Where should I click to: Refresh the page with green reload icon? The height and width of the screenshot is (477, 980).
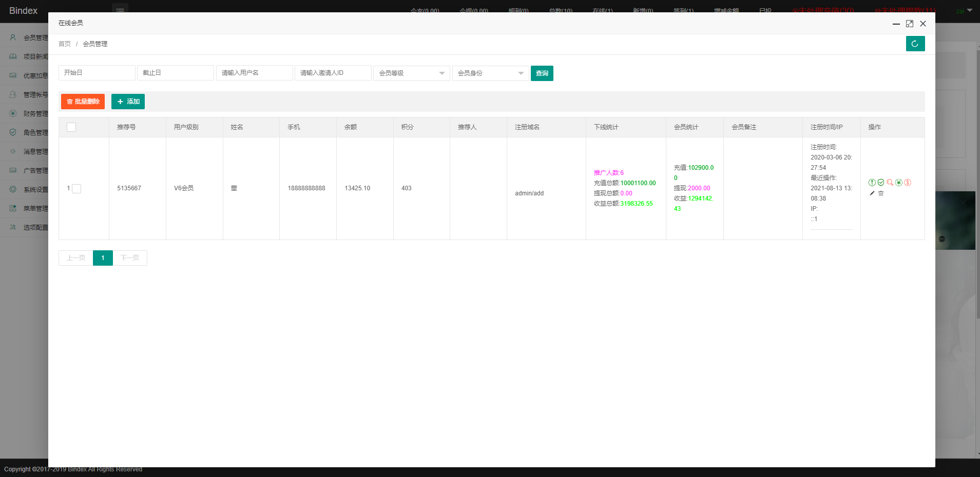(915, 44)
